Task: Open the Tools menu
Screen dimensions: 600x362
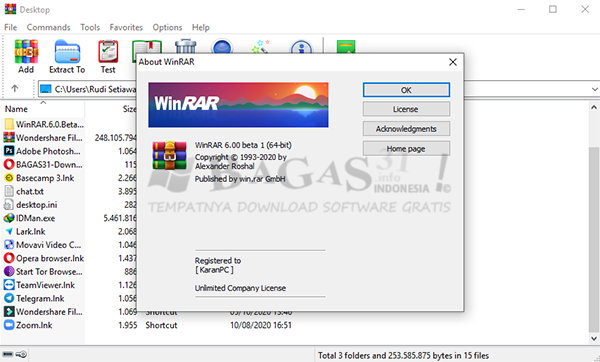Action: 90,27
